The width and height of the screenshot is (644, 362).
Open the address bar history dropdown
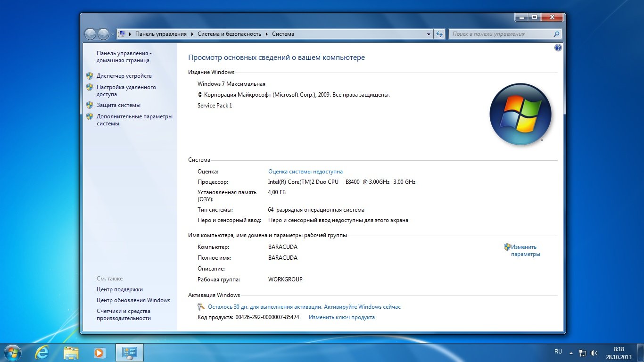click(x=429, y=34)
